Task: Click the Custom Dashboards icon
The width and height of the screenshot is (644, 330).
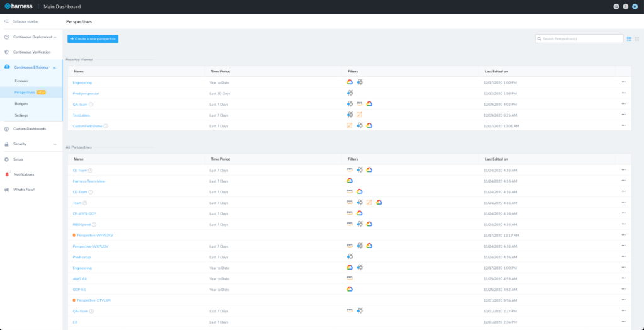Action: (x=6, y=129)
